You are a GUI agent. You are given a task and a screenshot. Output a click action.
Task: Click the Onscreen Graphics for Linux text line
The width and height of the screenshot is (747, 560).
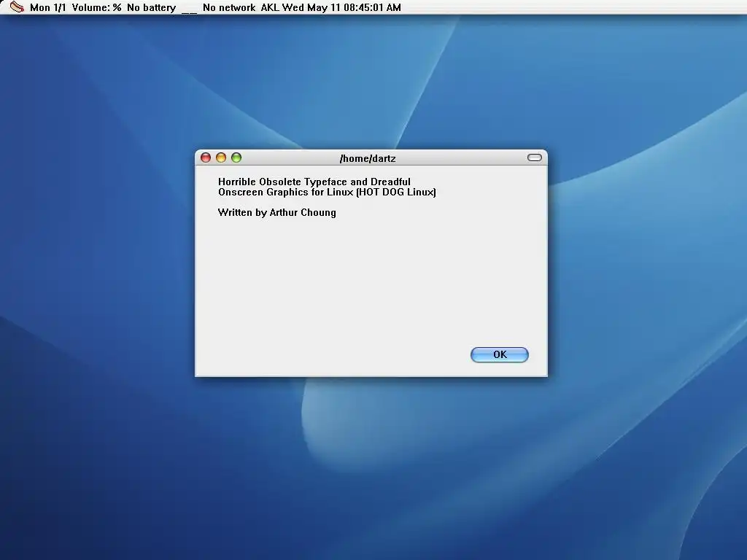pyautogui.click(x=327, y=192)
